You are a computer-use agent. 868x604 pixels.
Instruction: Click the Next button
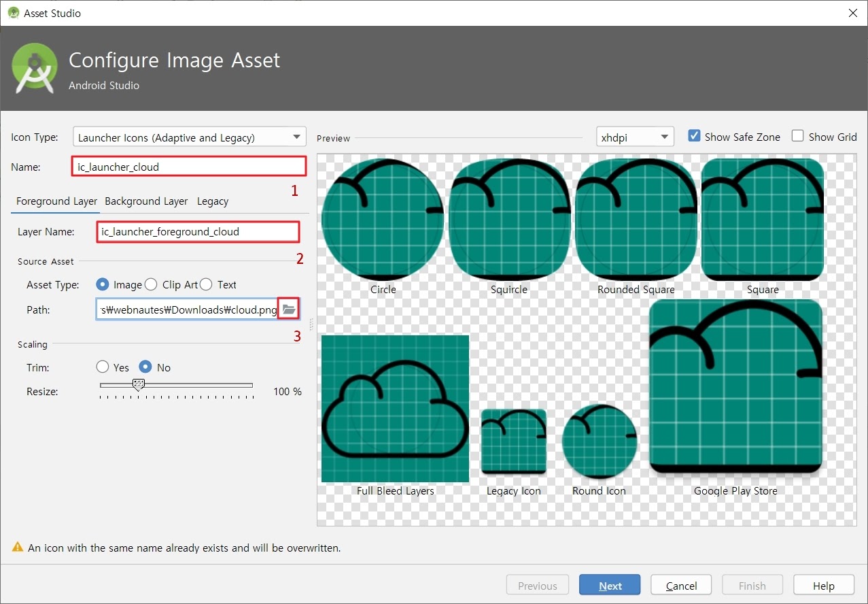click(610, 586)
